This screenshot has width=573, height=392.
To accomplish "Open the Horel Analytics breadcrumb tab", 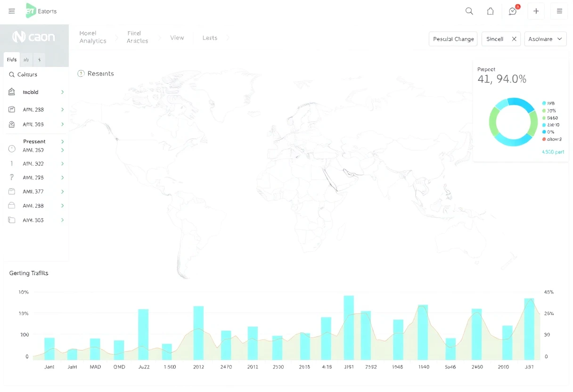I will [92, 37].
